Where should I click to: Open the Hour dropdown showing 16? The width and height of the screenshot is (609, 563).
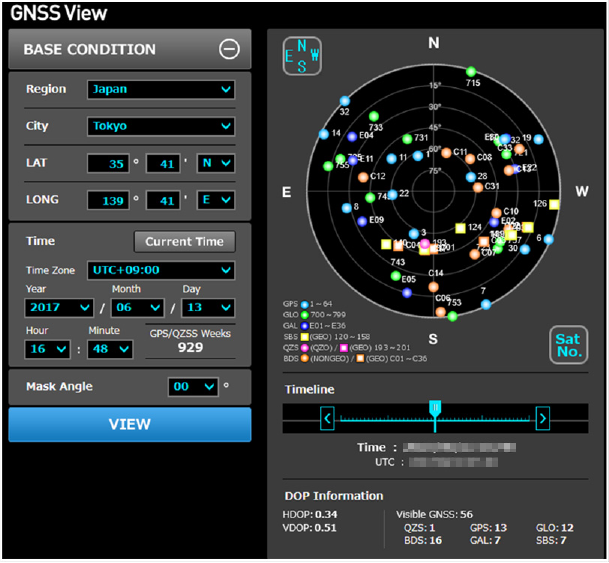[47, 349]
